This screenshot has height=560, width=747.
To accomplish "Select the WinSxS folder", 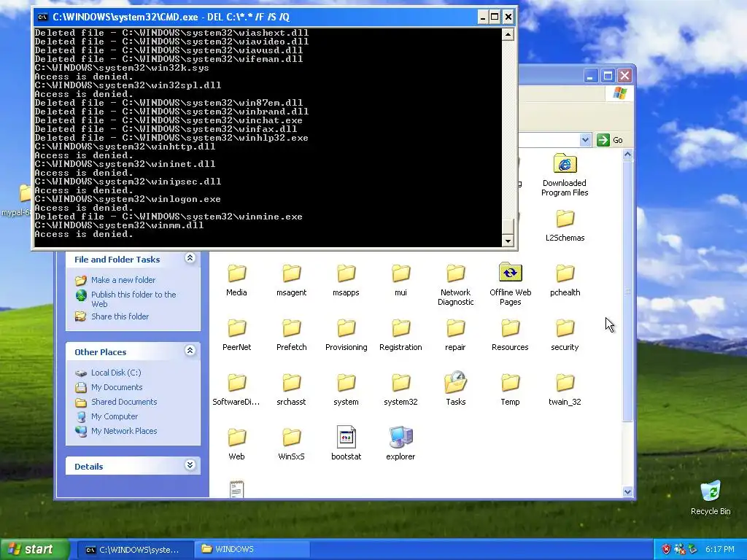I will coord(291,444).
